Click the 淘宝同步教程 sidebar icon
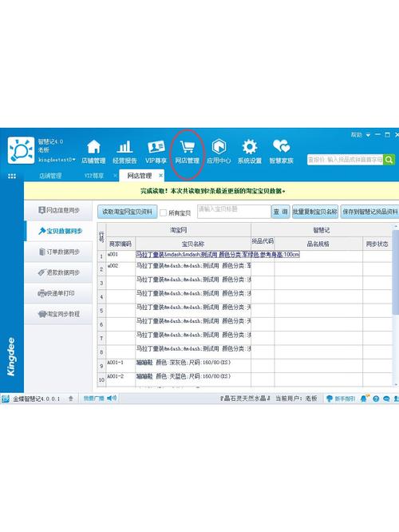The image size is (399, 532). point(42,314)
